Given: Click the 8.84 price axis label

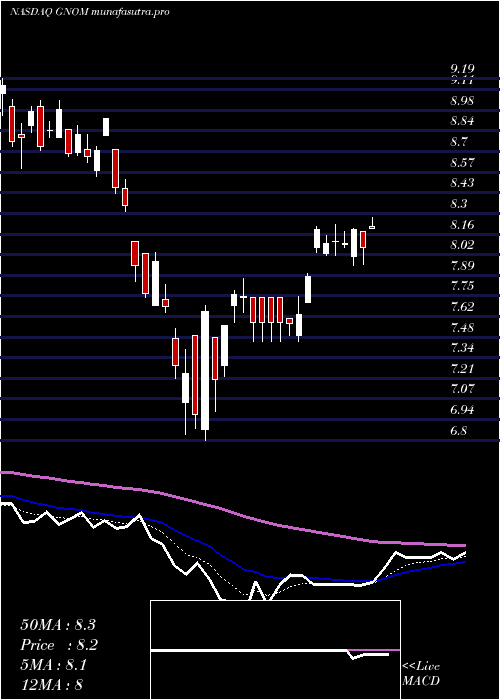Looking at the screenshot, I should (x=462, y=121).
